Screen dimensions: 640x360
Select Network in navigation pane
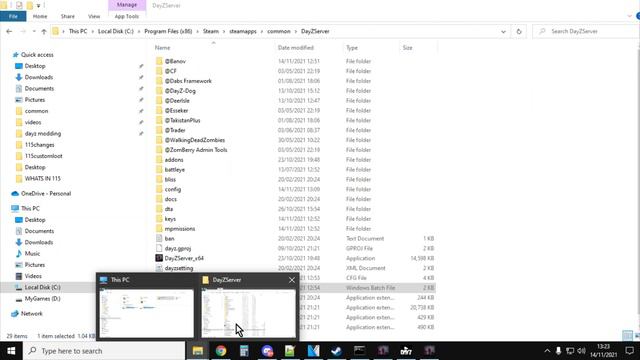(x=31, y=313)
